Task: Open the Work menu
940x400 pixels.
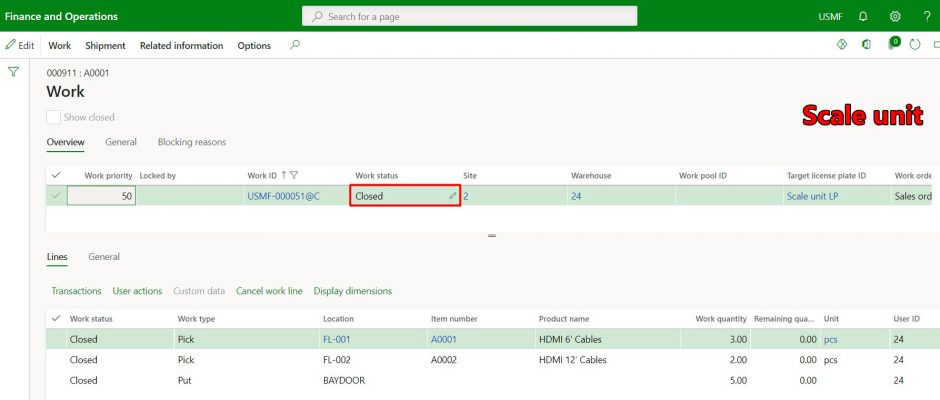Action: (x=59, y=46)
